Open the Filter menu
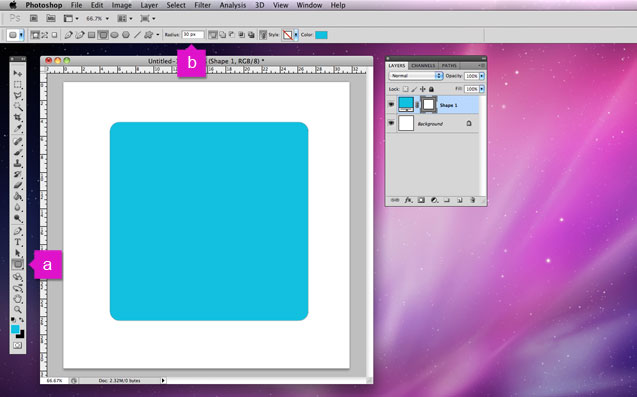This screenshot has width=637, height=397. (x=202, y=5)
